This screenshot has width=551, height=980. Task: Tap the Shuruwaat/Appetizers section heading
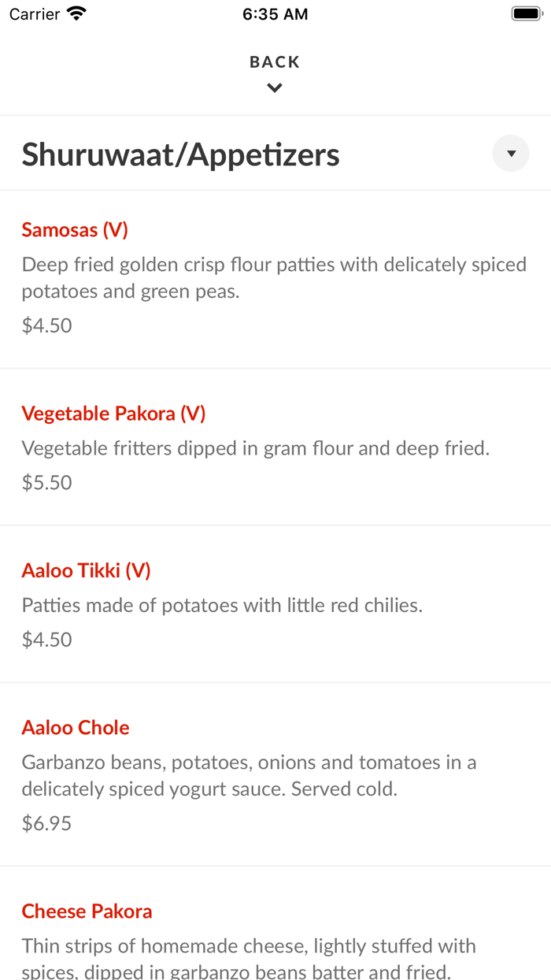pyautogui.click(x=180, y=154)
